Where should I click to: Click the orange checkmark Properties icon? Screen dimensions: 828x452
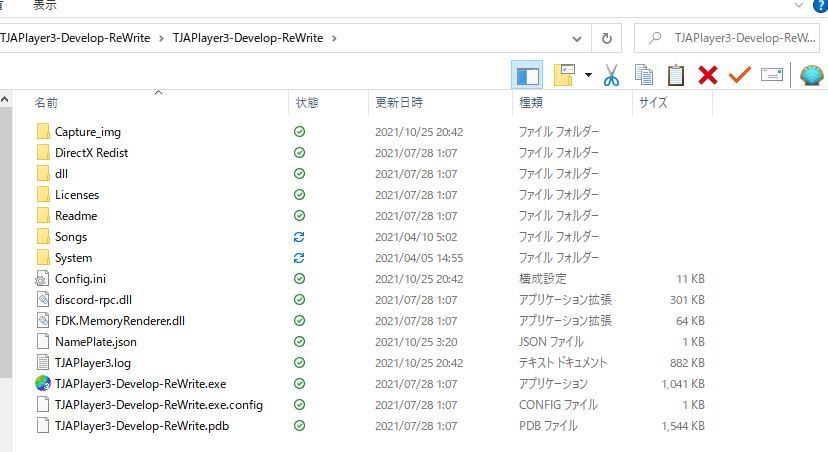click(x=739, y=75)
